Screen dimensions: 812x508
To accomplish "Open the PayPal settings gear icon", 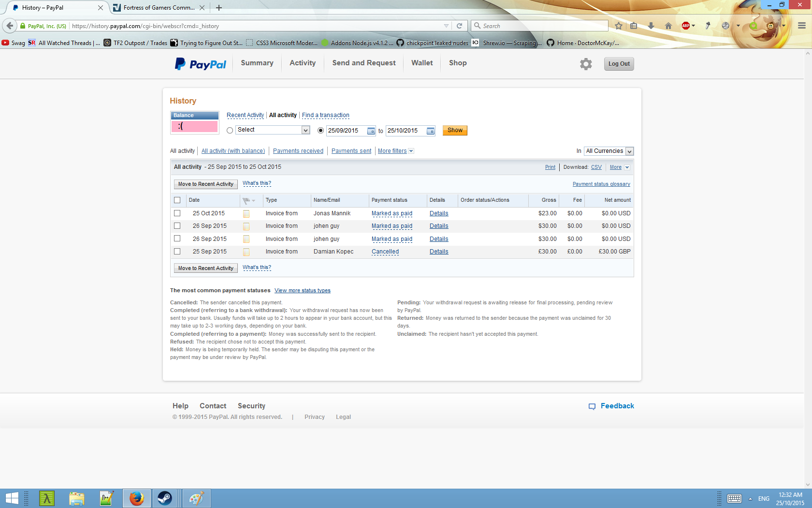I will pyautogui.click(x=586, y=64).
